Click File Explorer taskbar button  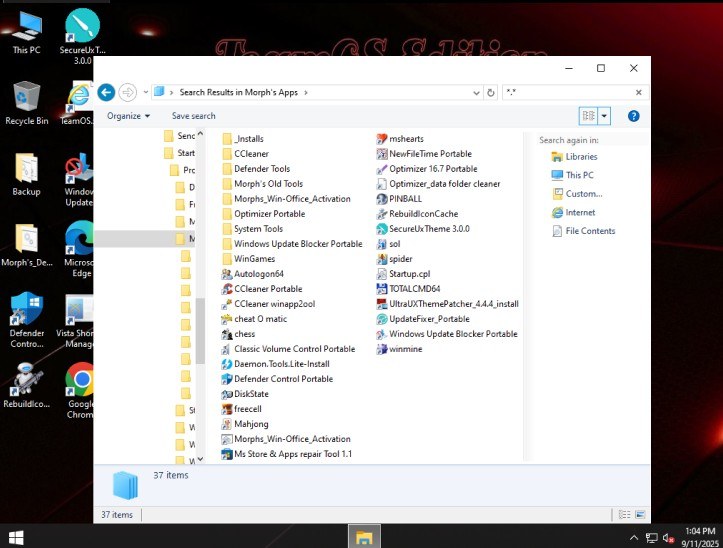[x=364, y=536]
